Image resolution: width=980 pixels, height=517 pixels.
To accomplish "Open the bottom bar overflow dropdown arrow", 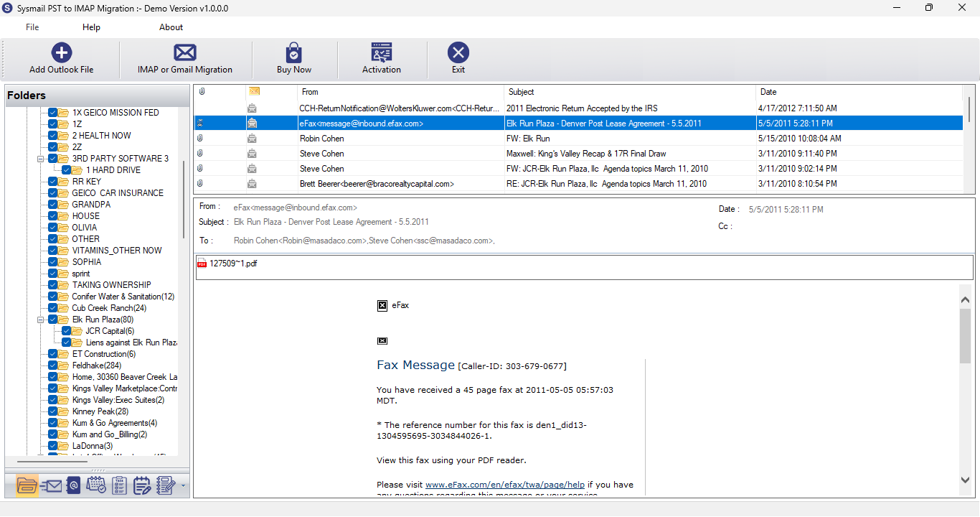I will tap(184, 486).
